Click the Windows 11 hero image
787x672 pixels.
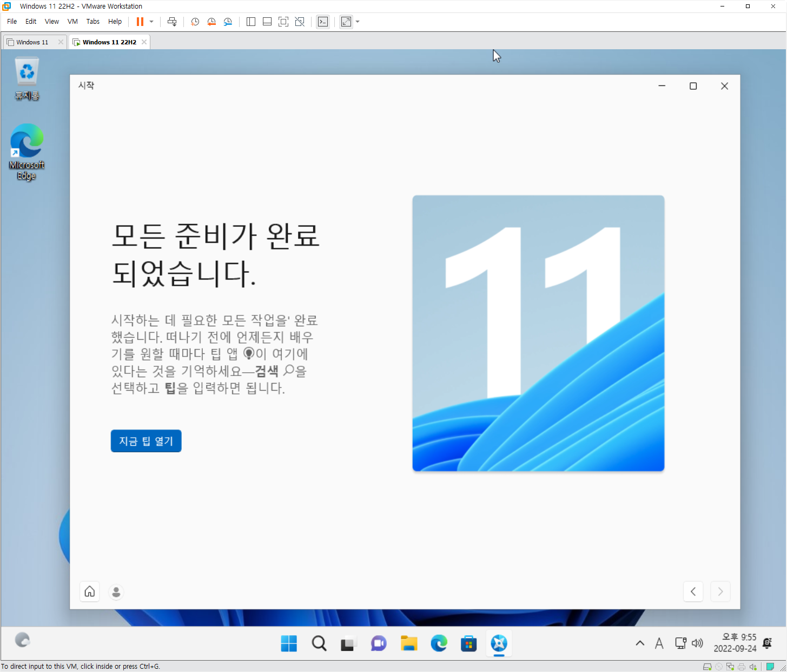click(x=538, y=333)
